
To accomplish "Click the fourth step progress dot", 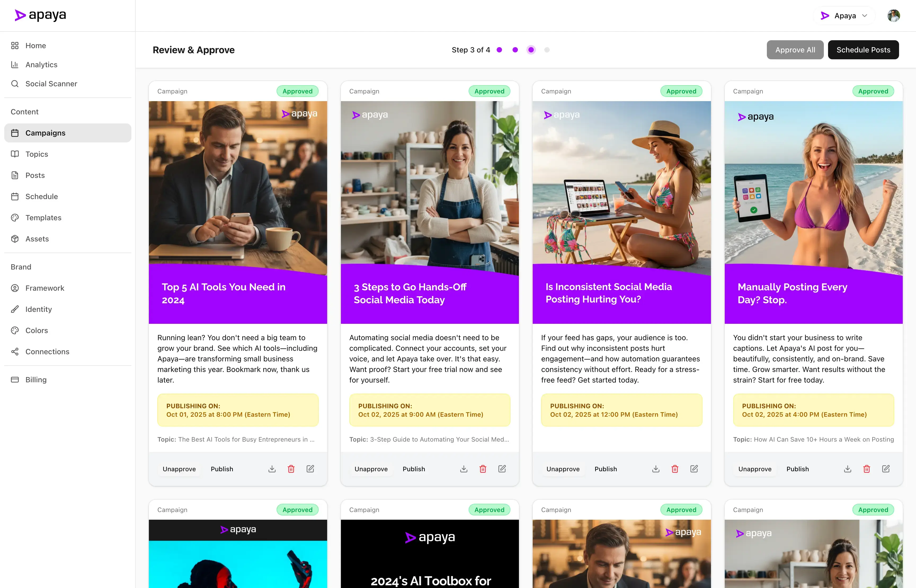I will [x=547, y=50].
